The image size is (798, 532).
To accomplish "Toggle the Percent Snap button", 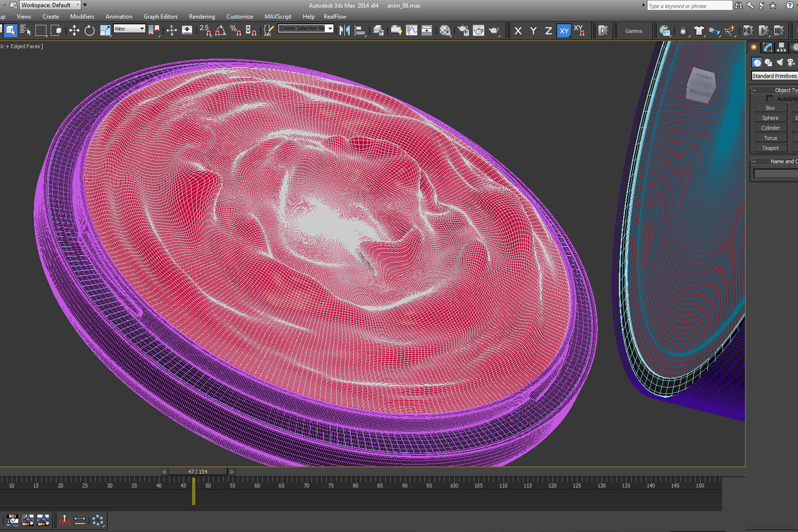I will (236, 31).
